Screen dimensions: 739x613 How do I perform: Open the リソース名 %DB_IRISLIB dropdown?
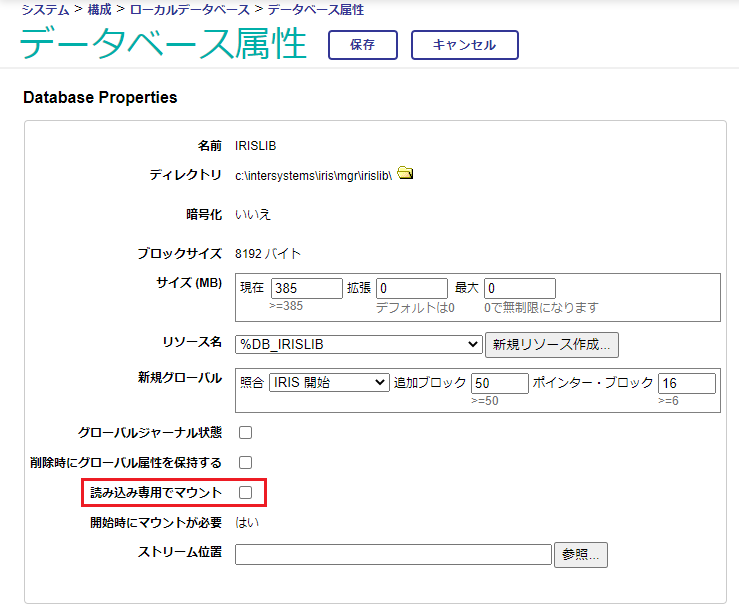(359, 345)
